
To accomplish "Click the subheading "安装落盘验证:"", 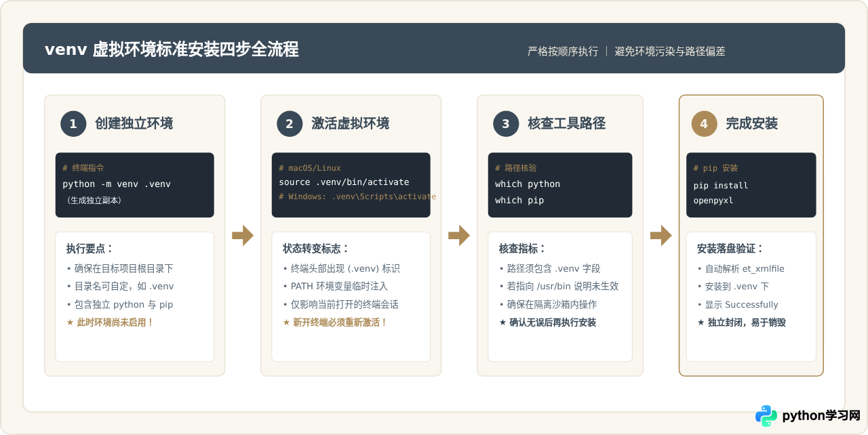I will point(730,249).
